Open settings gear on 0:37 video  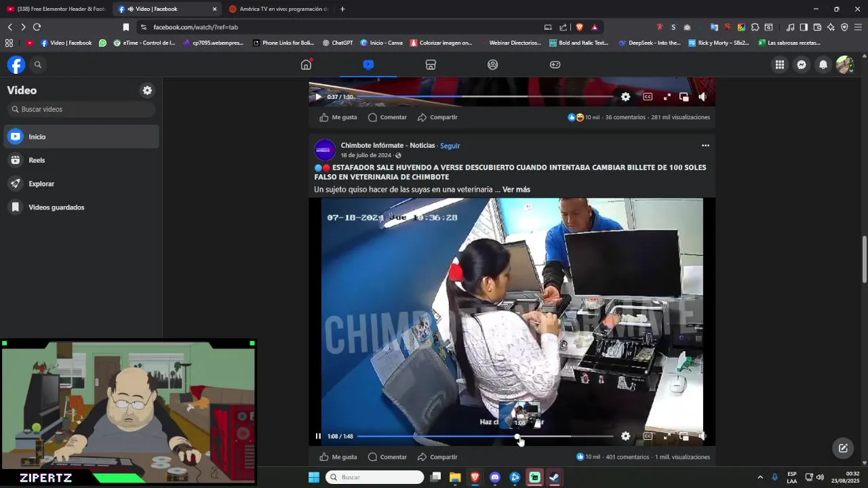tap(625, 97)
